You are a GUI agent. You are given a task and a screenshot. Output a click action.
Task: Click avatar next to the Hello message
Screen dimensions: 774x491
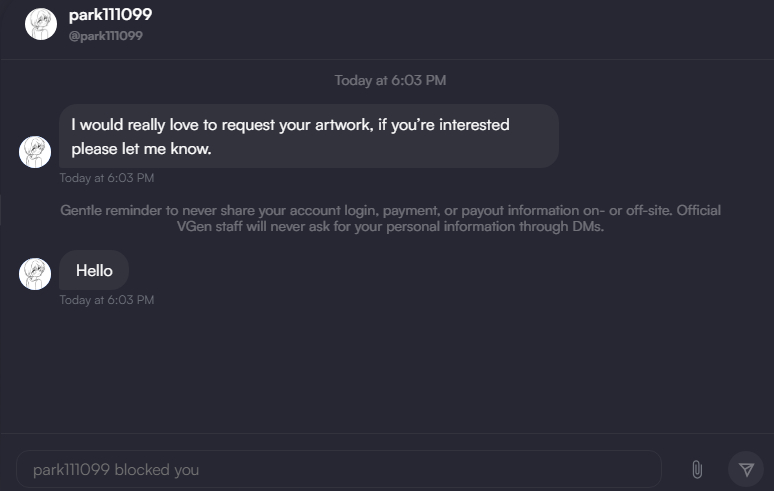tap(35, 274)
